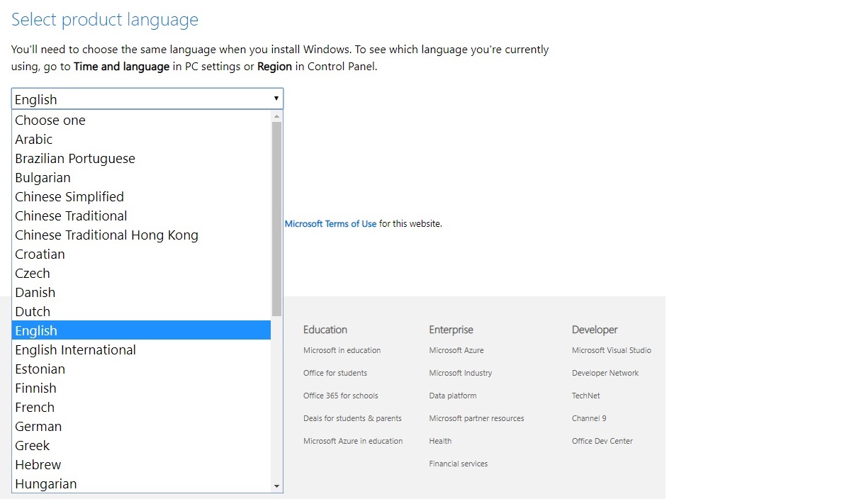Go to Microsoft Azure enterprise link
Screen dimensions: 842x504
pyautogui.click(x=456, y=350)
